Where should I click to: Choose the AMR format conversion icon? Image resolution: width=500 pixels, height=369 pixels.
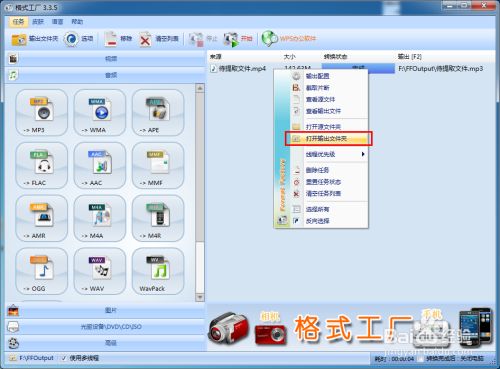pos(42,218)
